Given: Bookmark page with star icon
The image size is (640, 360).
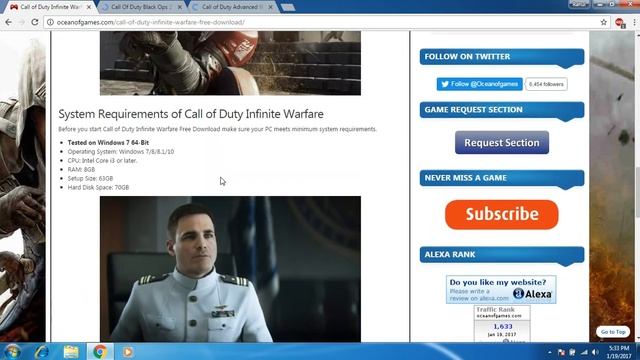Looking at the screenshot, I should (x=604, y=22).
